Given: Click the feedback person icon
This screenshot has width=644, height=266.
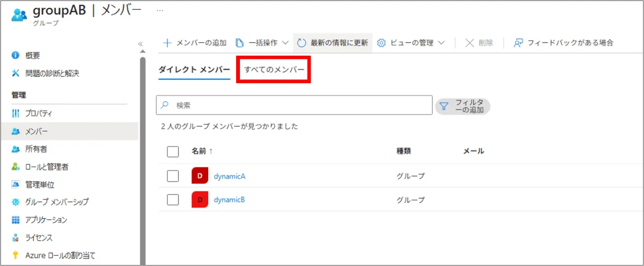Looking at the screenshot, I should 518,43.
